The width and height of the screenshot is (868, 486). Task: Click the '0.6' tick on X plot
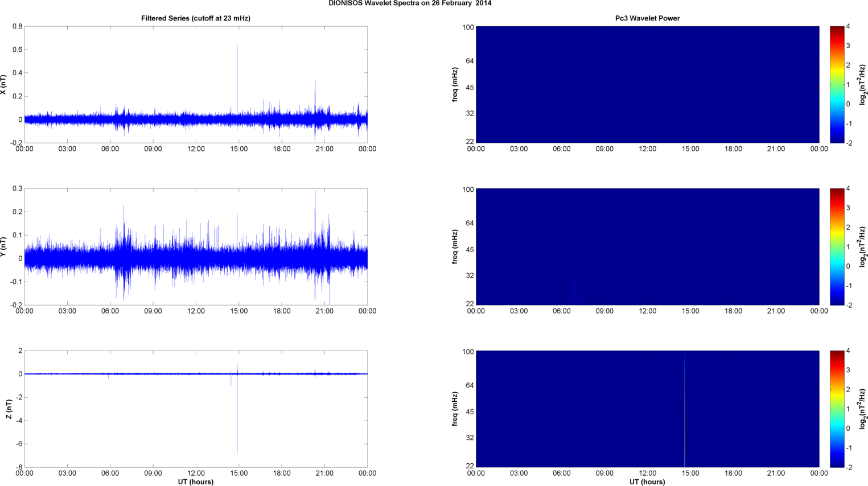coord(17,50)
